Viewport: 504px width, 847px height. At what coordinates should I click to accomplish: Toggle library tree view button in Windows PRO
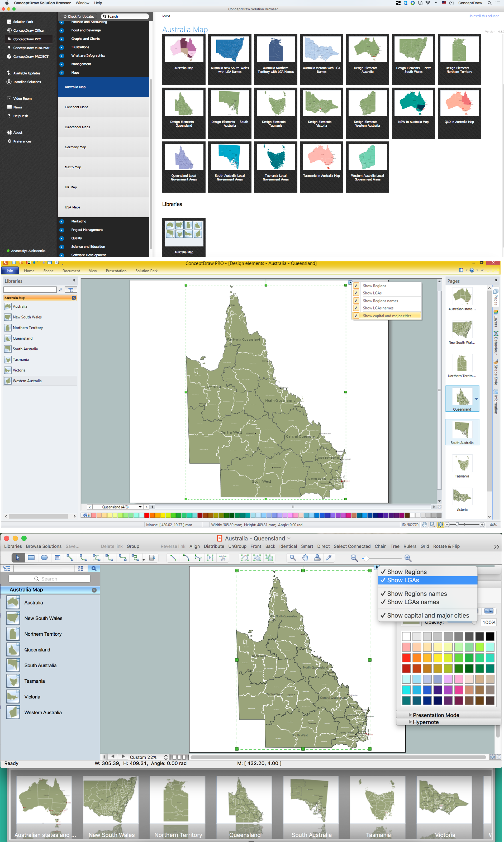[x=71, y=289]
